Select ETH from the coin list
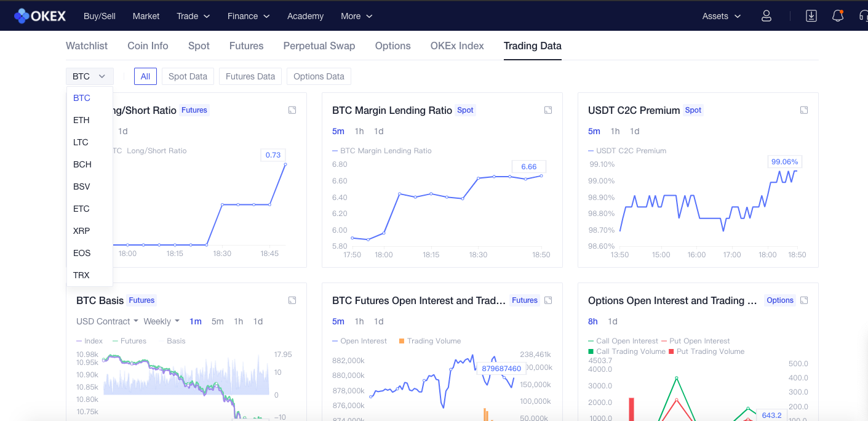868x421 pixels. [x=81, y=120]
